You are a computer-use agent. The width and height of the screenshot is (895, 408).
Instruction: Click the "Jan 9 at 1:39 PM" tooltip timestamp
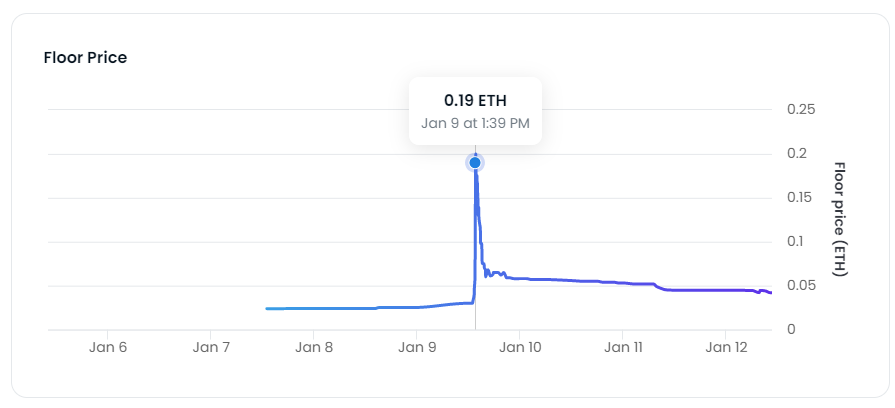[475, 124]
